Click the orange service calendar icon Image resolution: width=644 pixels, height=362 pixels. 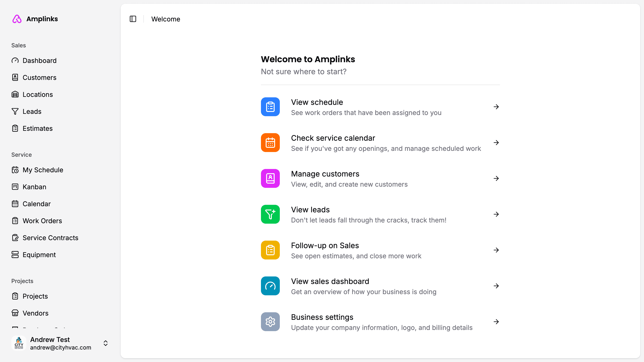pos(270,143)
